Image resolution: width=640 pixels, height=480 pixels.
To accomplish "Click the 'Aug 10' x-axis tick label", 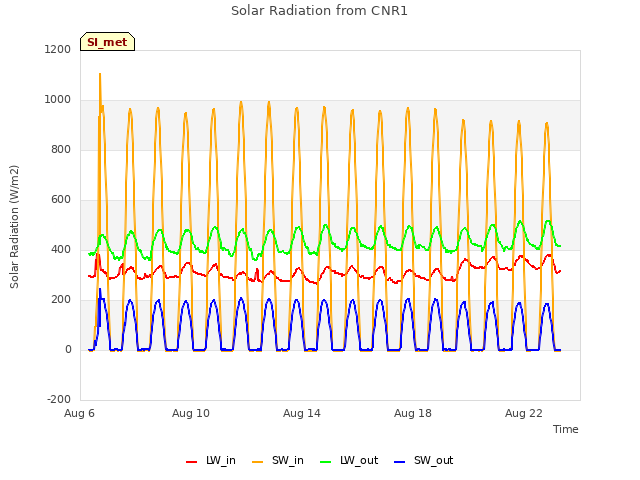I will pos(191,413).
